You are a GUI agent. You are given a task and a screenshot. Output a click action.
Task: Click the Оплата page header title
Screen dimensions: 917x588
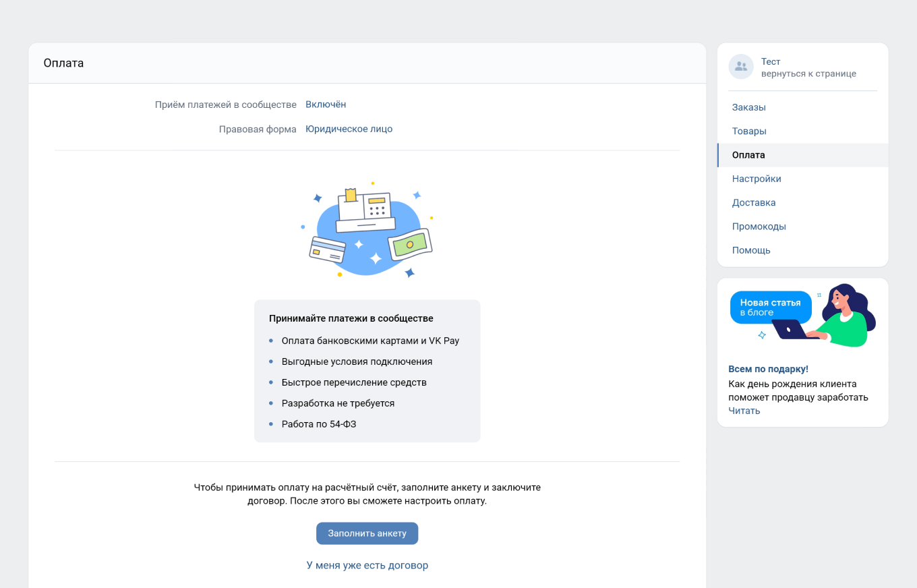pos(63,63)
